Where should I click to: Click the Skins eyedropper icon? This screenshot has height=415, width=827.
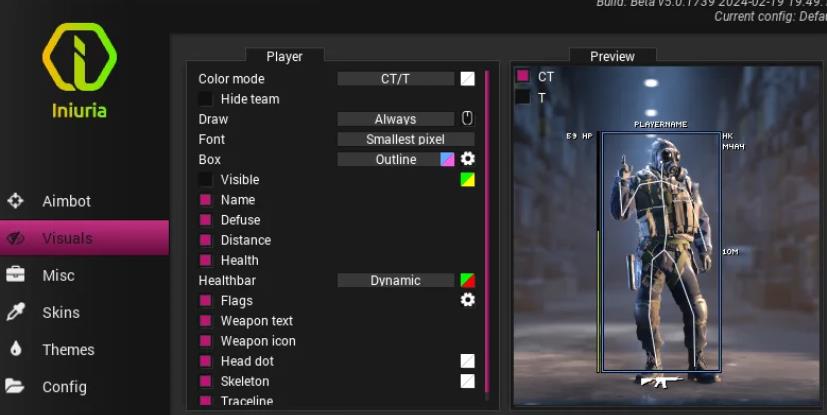pos(15,312)
